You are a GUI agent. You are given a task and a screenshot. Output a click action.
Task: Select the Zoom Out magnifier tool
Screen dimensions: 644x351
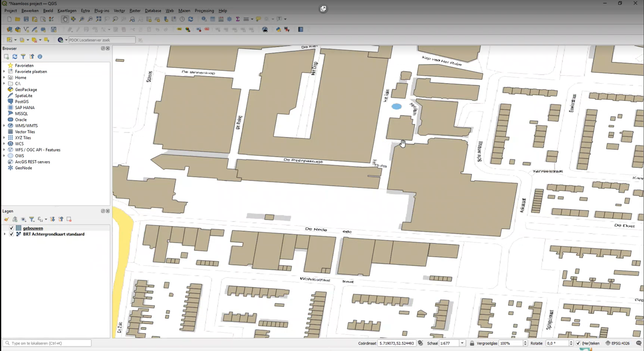pyautogui.click(x=90, y=19)
